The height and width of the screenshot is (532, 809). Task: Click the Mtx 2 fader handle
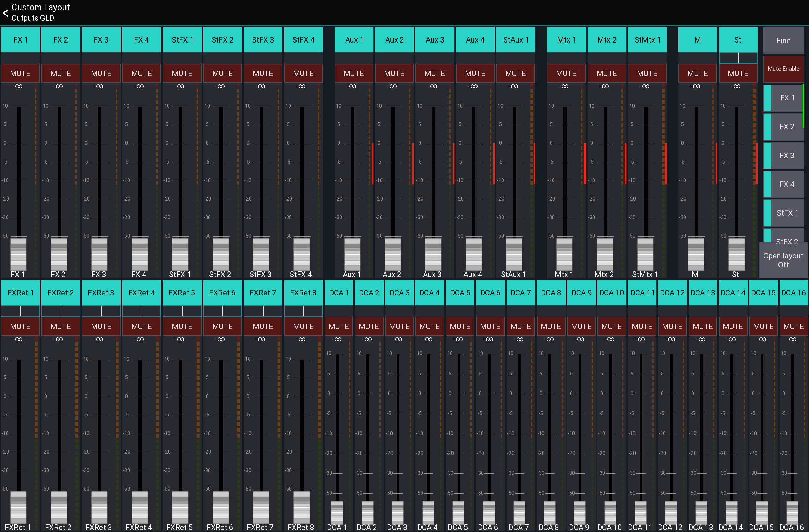605,254
